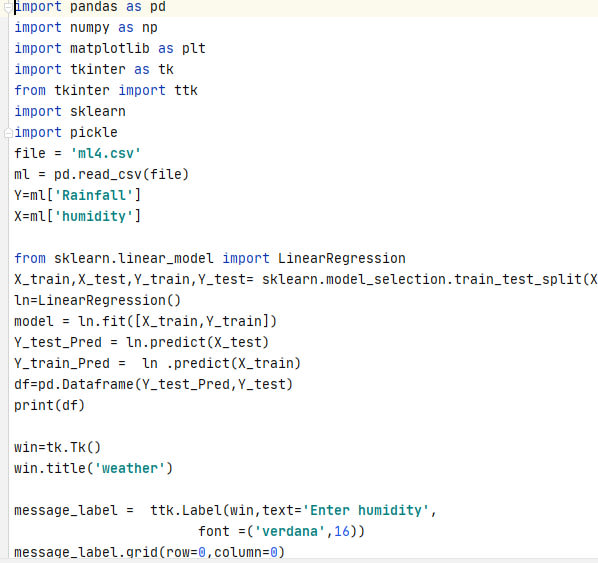The width and height of the screenshot is (598, 563).
Task: Click the 'import numpy as np' line
Action: pos(86,28)
